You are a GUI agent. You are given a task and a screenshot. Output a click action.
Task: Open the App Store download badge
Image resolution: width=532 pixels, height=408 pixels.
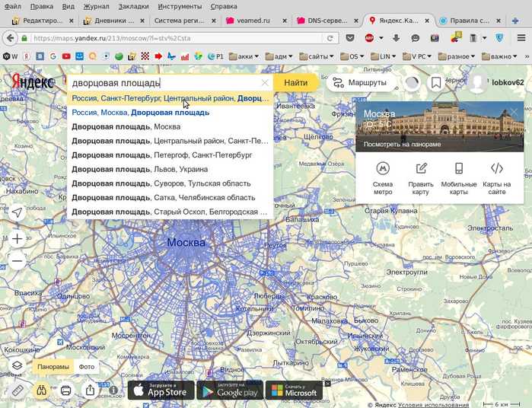[161, 390]
